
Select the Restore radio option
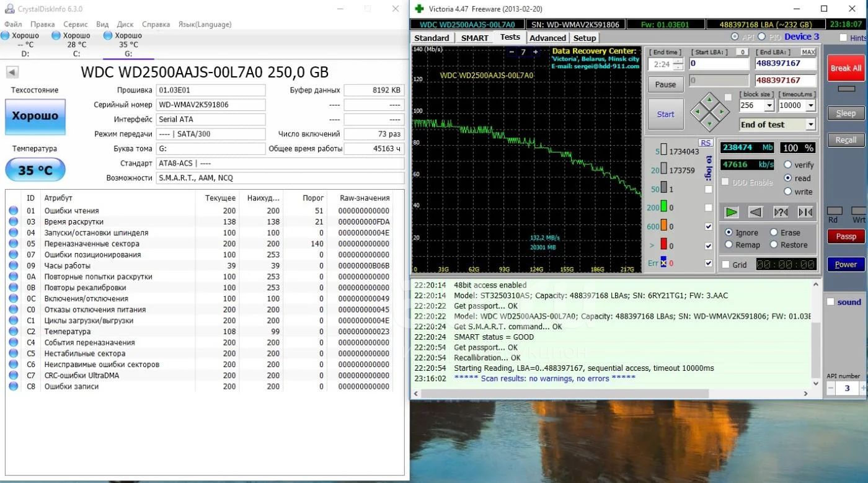[774, 245]
